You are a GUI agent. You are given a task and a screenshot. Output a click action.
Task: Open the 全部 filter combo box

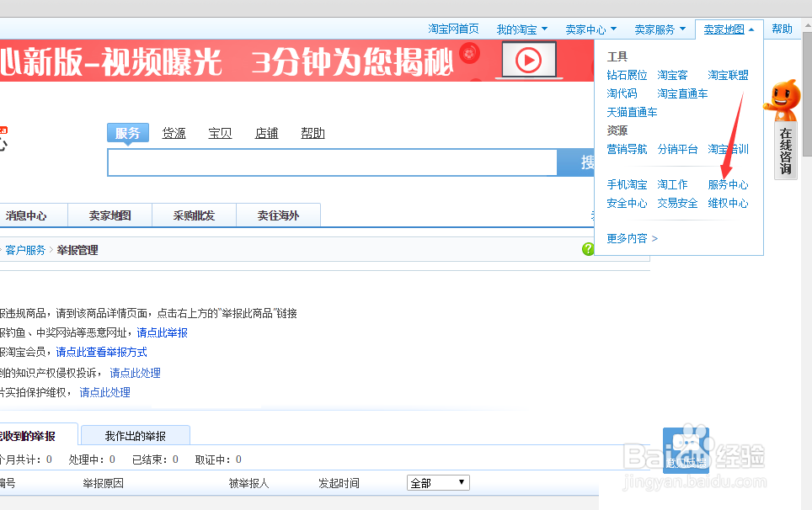pyautogui.click(x=438, y=482)
